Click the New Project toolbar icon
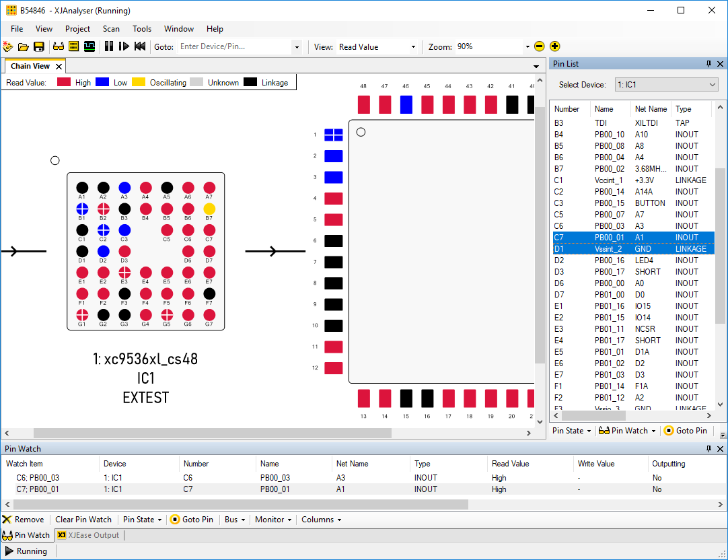 8,46
